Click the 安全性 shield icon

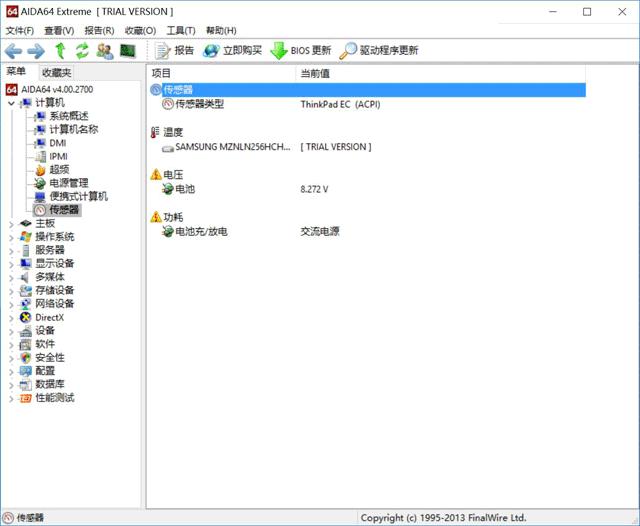[x=25, y=358]
